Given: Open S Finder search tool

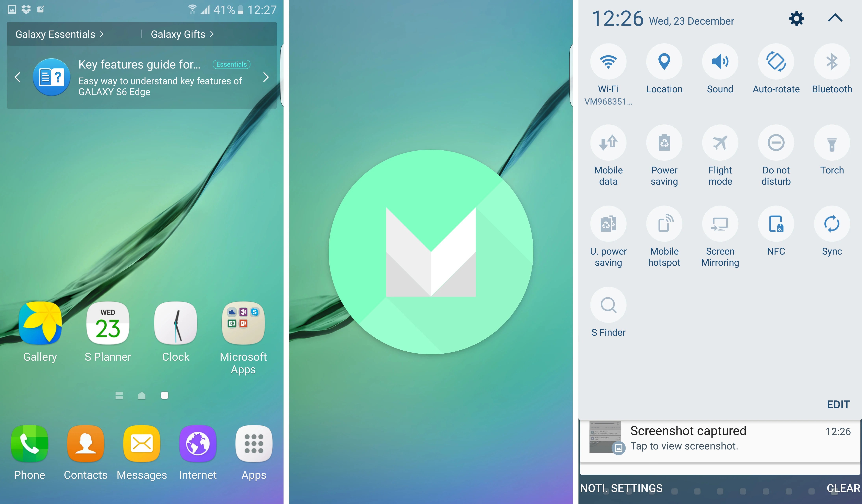Looking at the screenshot, I should point(608,306).
